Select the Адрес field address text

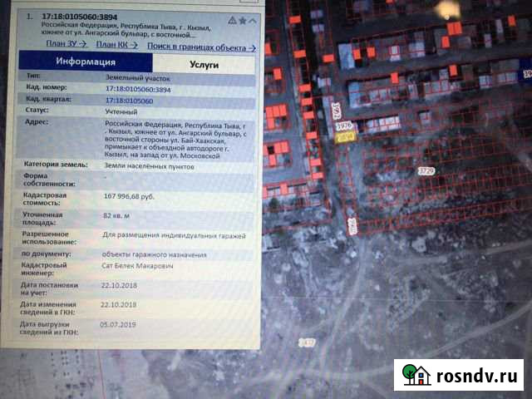tap(175, 140)
